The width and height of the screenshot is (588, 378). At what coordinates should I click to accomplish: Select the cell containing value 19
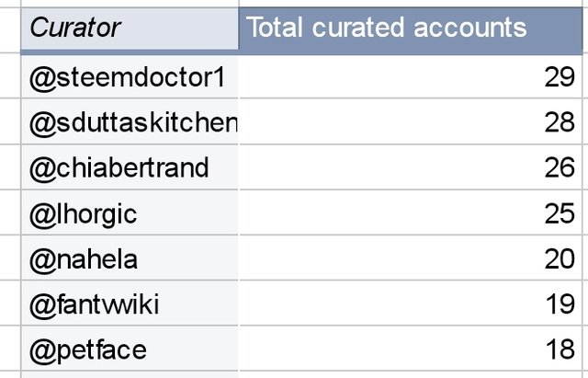click(411, 304)
